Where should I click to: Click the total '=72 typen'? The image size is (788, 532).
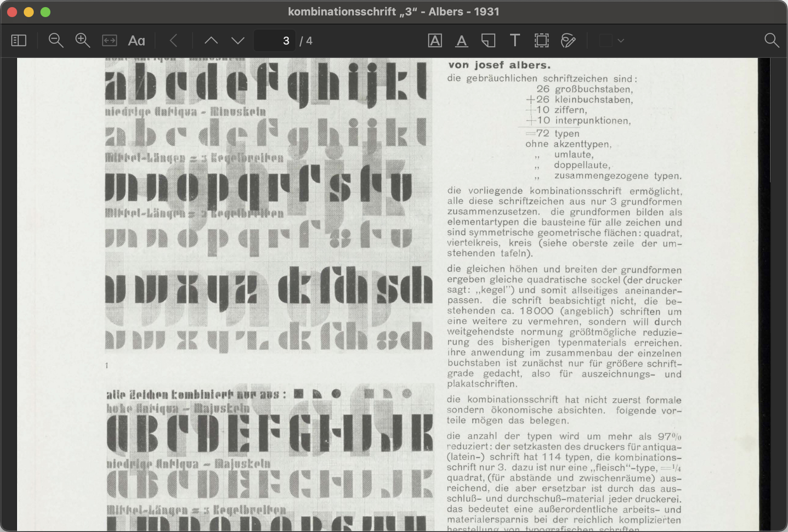(x=553, y=133)
